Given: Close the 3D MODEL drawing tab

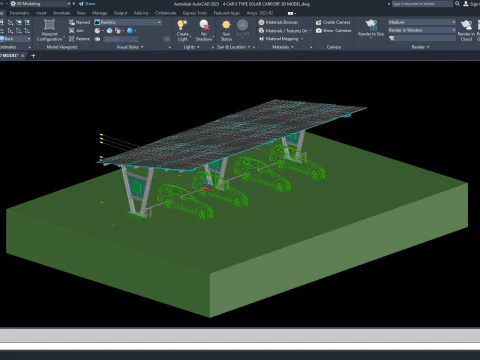Looking at the screenshot, I should (23, 56).
